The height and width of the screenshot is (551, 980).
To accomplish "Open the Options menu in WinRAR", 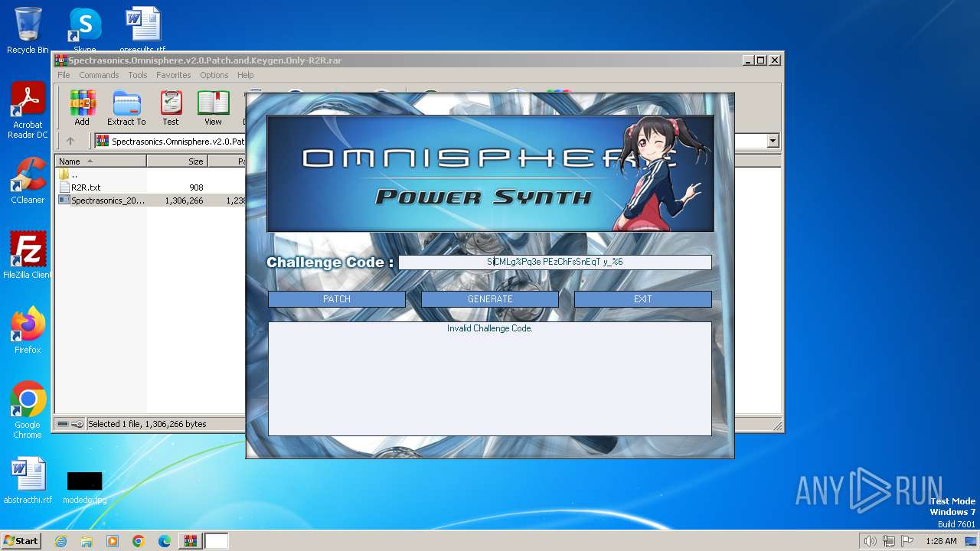I will (x=214, y=75).
